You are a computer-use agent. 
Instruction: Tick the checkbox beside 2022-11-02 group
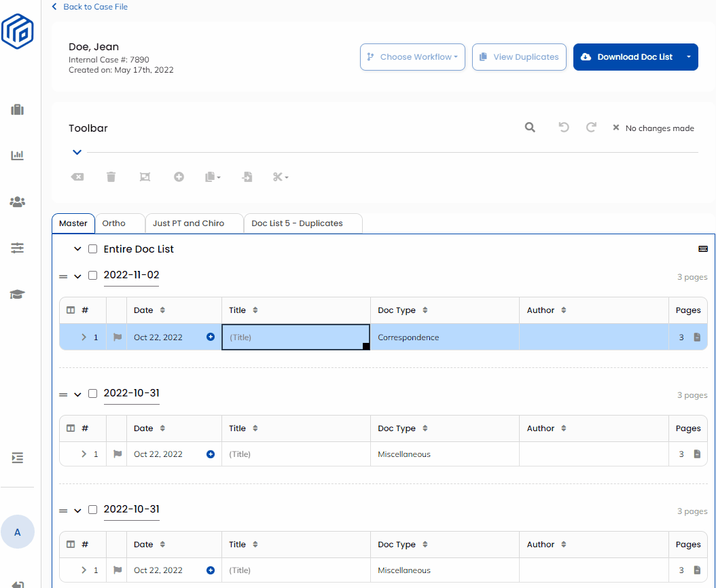pyautogui.click(x=93, y=276)
